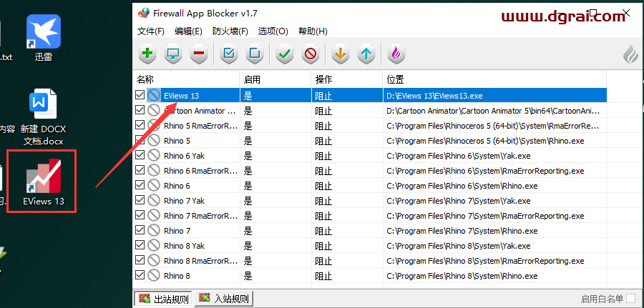
Task: Switch to the 出站规则 tab
Action: [x=164, y=299]
